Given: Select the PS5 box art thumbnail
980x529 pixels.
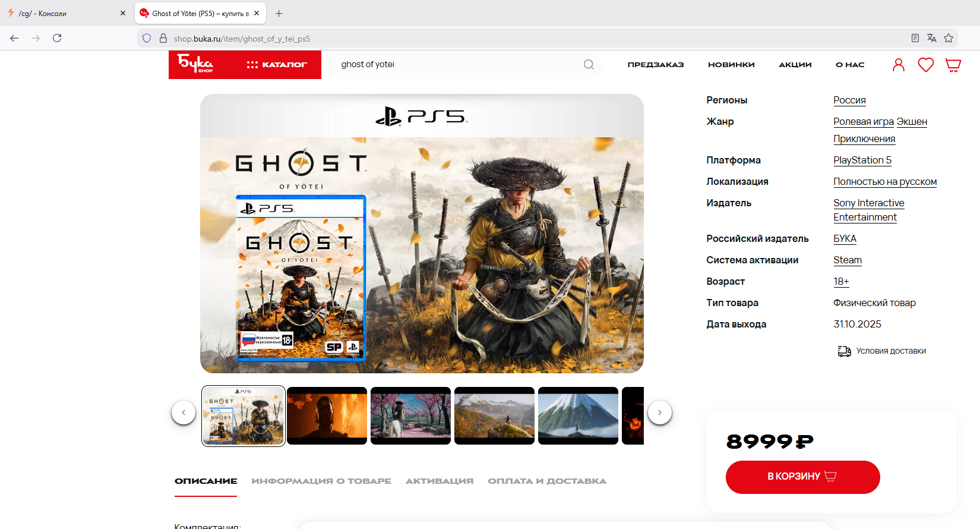Looking at the screenshot, I should tap(244, 416).
